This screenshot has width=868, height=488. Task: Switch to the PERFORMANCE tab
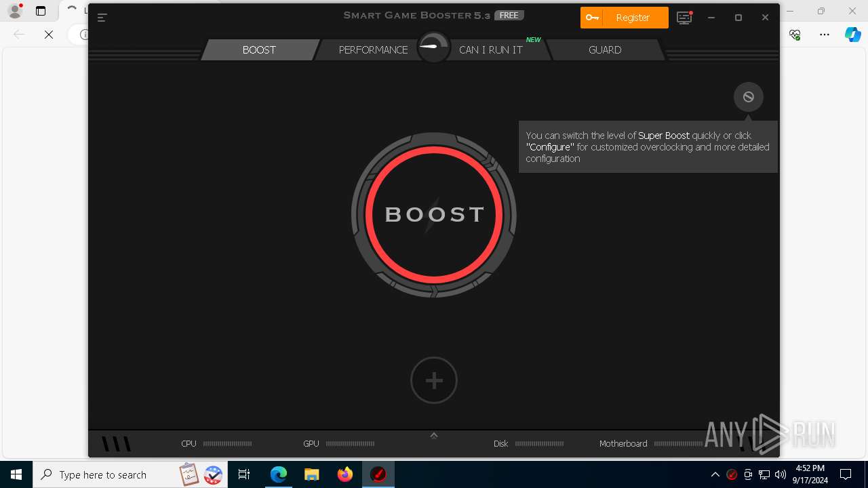tap(373, 49)
